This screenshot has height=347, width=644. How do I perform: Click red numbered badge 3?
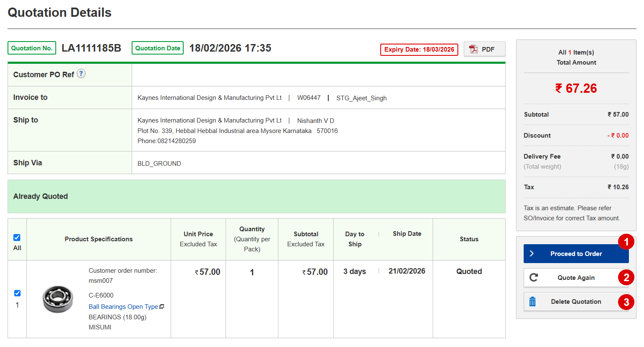coord(626,302)
